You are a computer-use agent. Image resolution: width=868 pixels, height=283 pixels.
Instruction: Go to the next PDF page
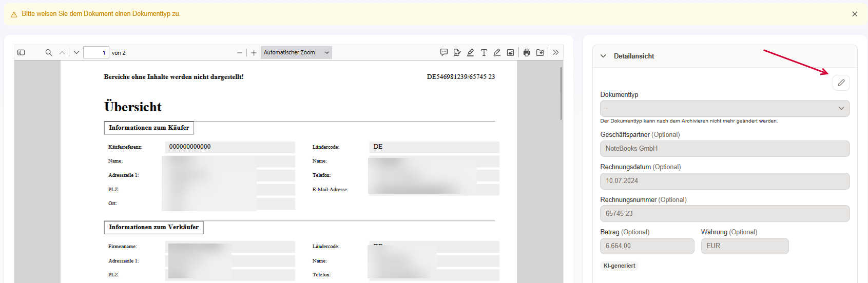(76, 52)
